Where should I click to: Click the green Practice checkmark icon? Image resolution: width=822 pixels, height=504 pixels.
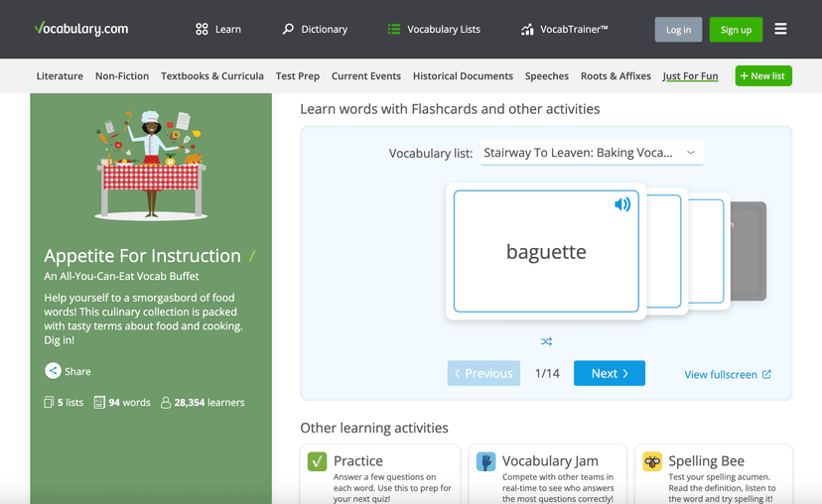(x=317, y=461)
